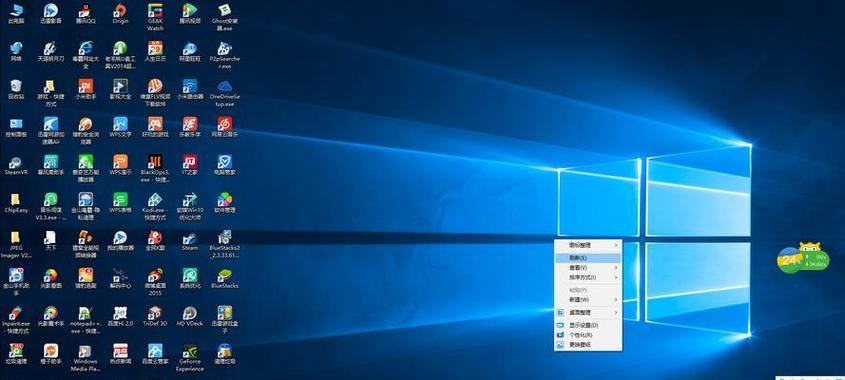This screenshot has width=845, height=380.
Task: Choose 个性化(R) in the context menu
Action: coord(588,335)
